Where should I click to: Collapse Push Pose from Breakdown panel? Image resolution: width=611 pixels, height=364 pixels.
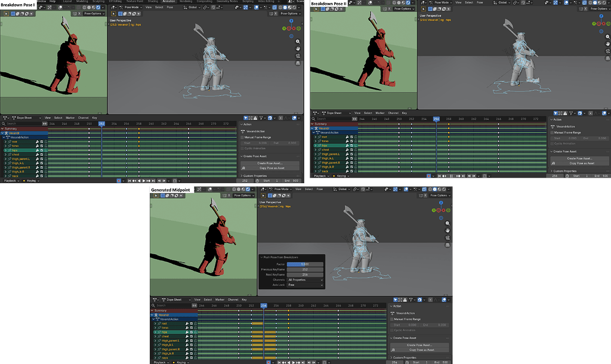click(261, 257)
